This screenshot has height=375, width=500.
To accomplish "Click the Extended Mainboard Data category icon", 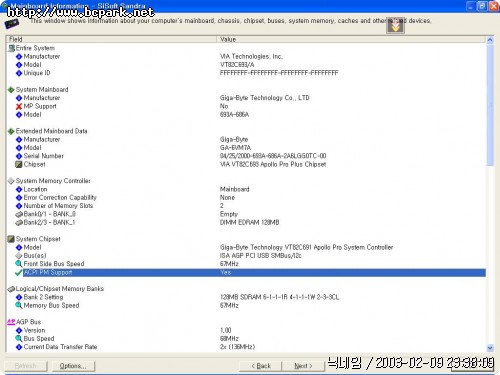I will tap(11, 131).
